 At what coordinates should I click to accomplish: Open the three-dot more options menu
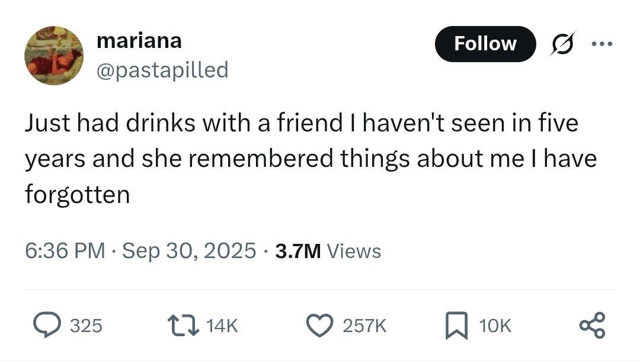601,44
